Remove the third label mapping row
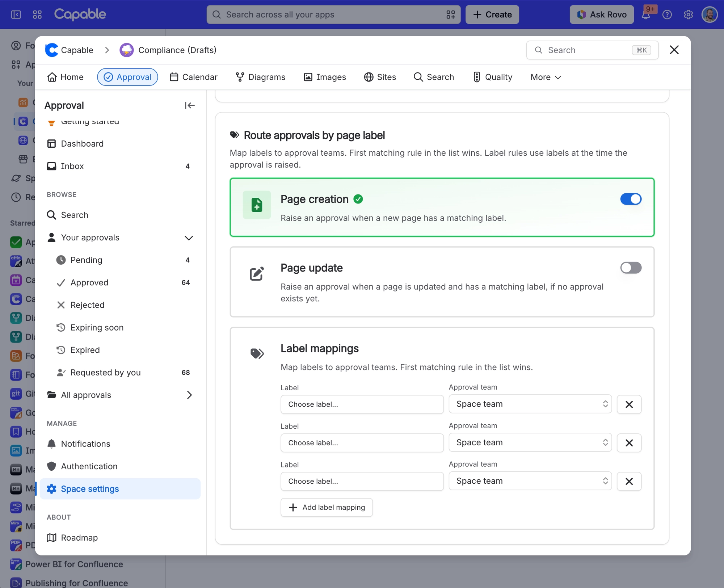The height and width of the screenshot is (588, 724). [629, 481]
